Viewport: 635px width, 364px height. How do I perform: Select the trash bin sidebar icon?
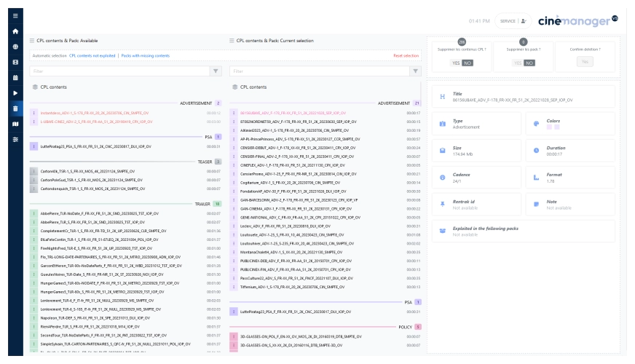click(x=15, y=108)
